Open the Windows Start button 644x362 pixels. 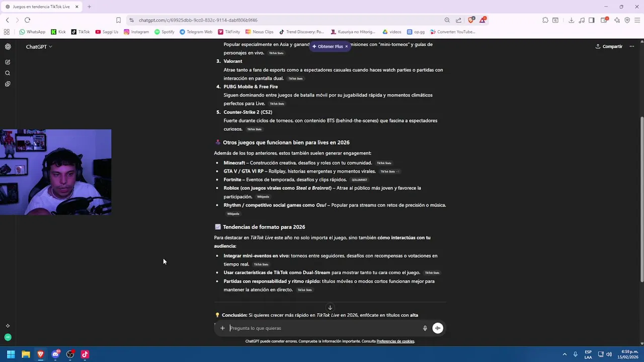point(11,354)
